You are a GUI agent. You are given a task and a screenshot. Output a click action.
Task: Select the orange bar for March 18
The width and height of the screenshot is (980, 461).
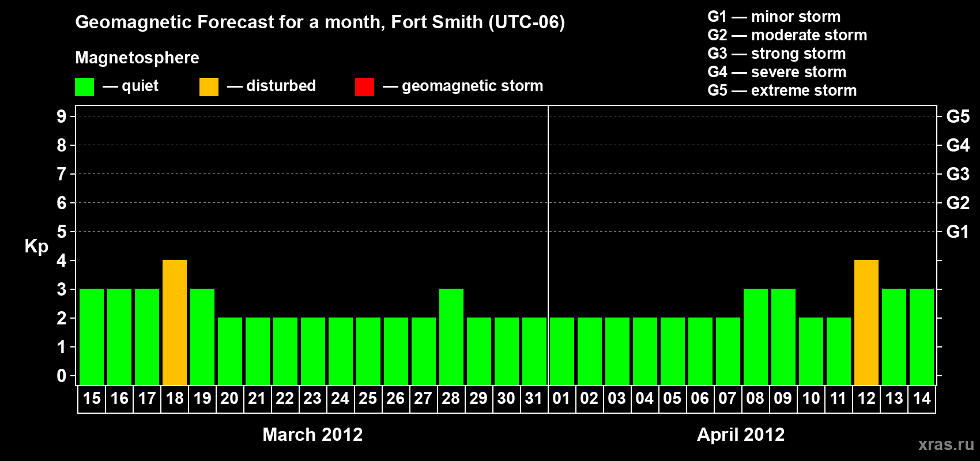(175, 322)
